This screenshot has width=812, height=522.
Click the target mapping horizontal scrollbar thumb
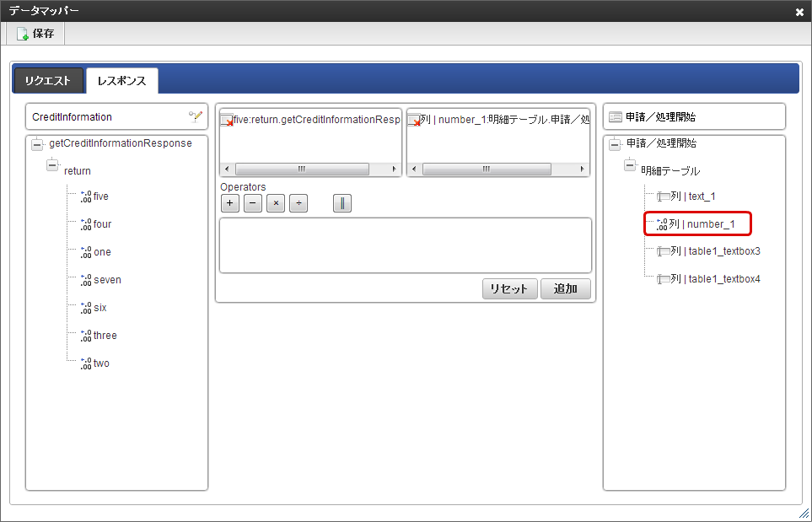point(487,170)
